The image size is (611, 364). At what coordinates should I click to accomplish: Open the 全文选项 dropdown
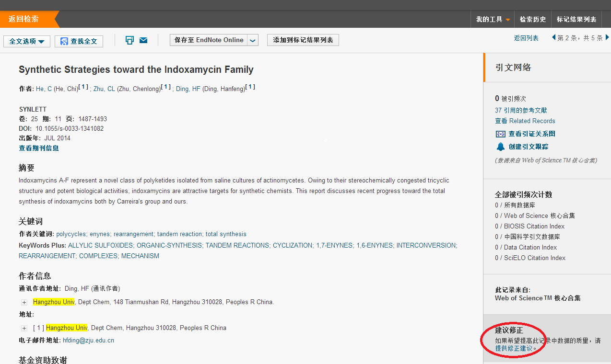point(27,41)
